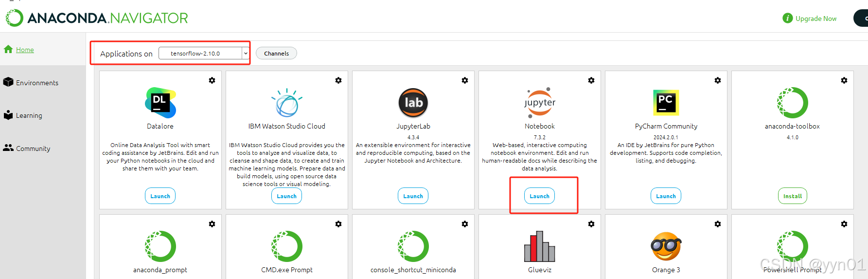Click the Powershell Prompt ring icon

(793, 246)
